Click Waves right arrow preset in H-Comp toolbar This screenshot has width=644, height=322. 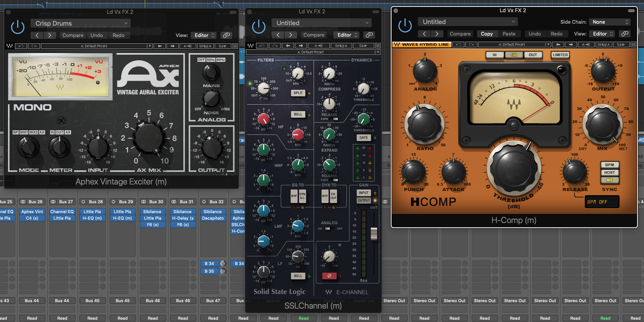coord(571,44)
